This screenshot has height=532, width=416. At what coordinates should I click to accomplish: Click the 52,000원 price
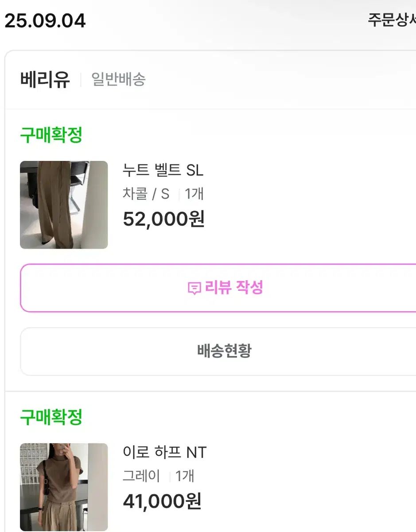[163, 219]
